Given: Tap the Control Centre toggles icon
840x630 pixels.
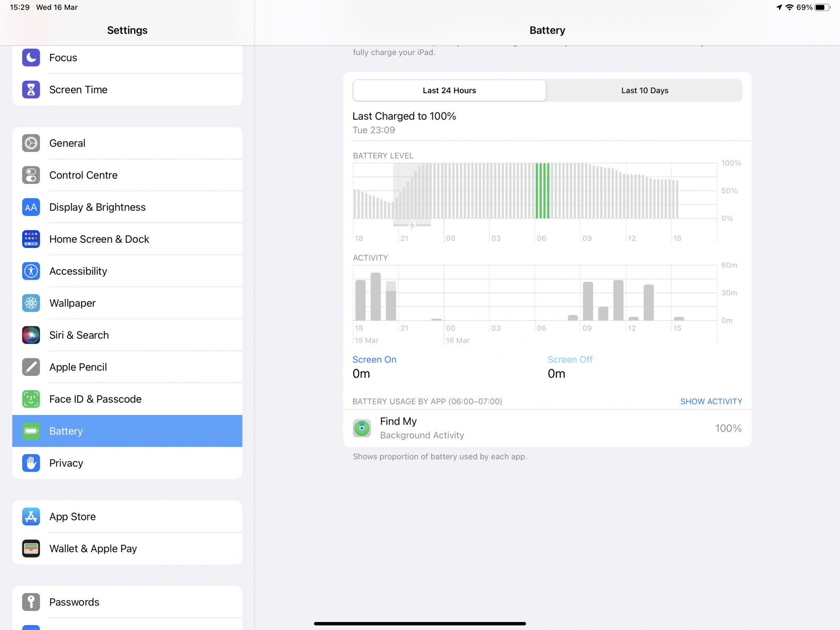Looking at the screenshot, I should coord(31,175).
